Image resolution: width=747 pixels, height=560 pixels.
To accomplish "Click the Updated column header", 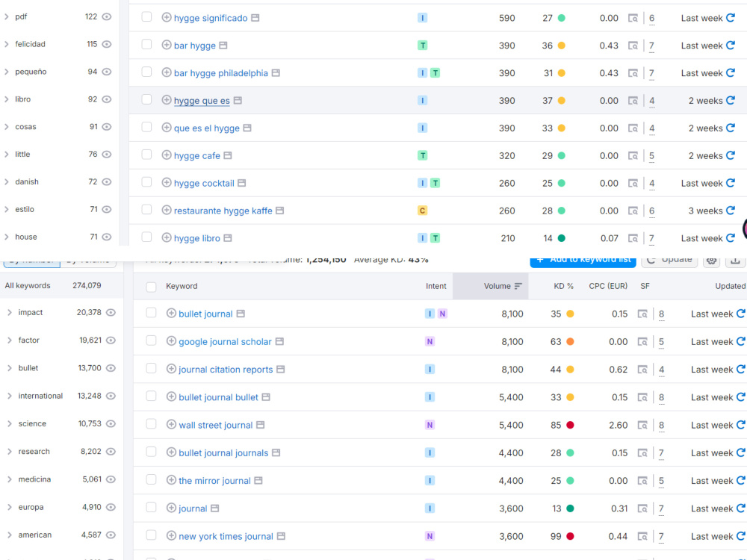I will click(x=731, y=286).
